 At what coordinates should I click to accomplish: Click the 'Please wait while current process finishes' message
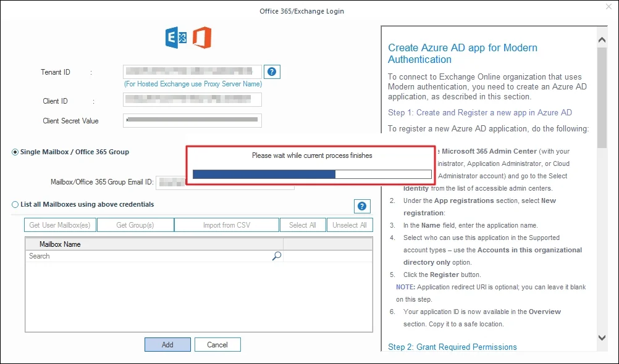(312, 155)
